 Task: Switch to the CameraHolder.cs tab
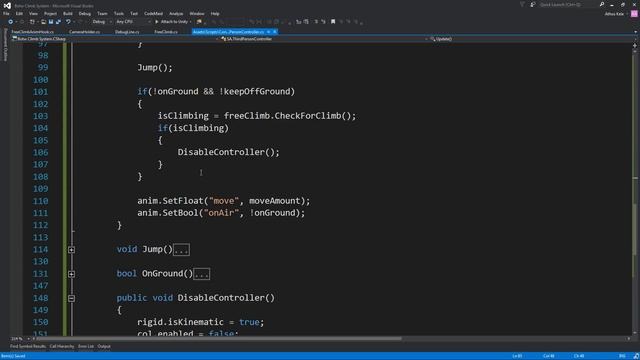point(84,32)
